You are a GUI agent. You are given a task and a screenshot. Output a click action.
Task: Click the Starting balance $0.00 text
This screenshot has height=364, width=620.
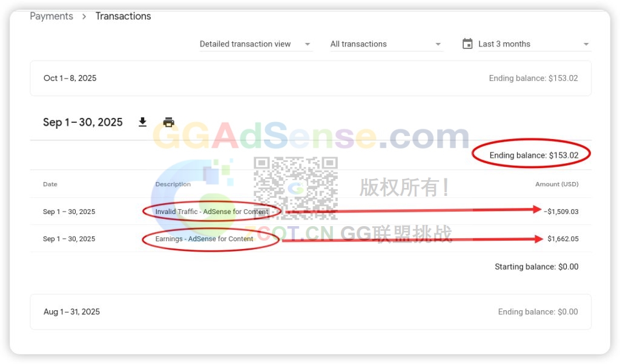coord(536,267)
